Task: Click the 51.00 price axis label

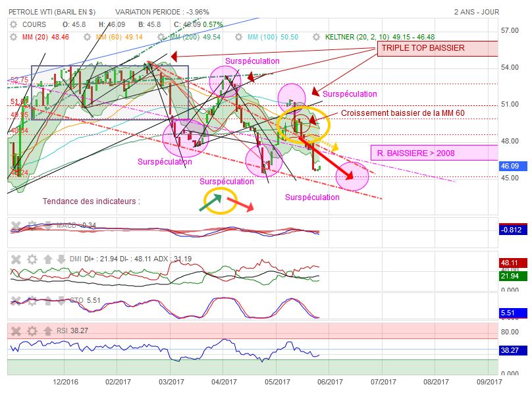Action: [x=510, y=105]
